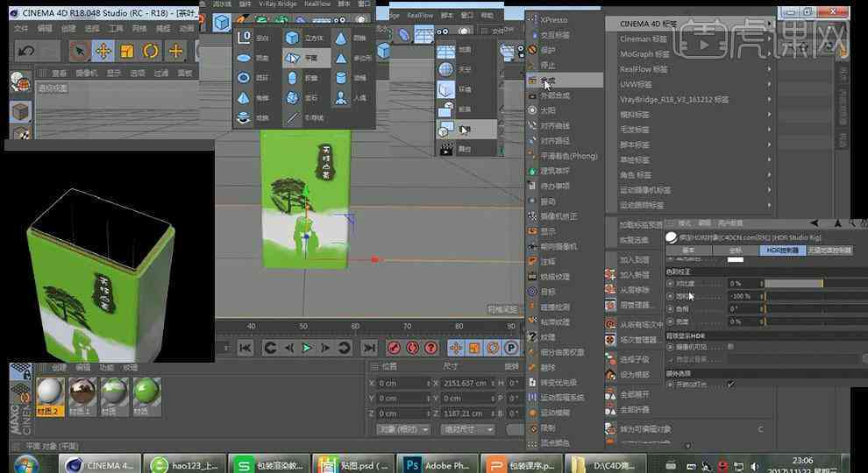The image size is (868, 473).
Task: Toggle the P parameter key button
Action: click(511, 348)
